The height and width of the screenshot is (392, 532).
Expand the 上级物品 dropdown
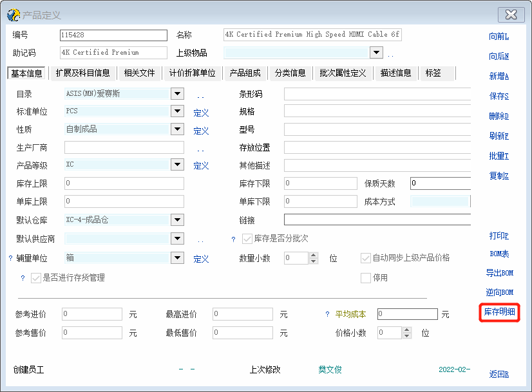click(x=376, y=53)
